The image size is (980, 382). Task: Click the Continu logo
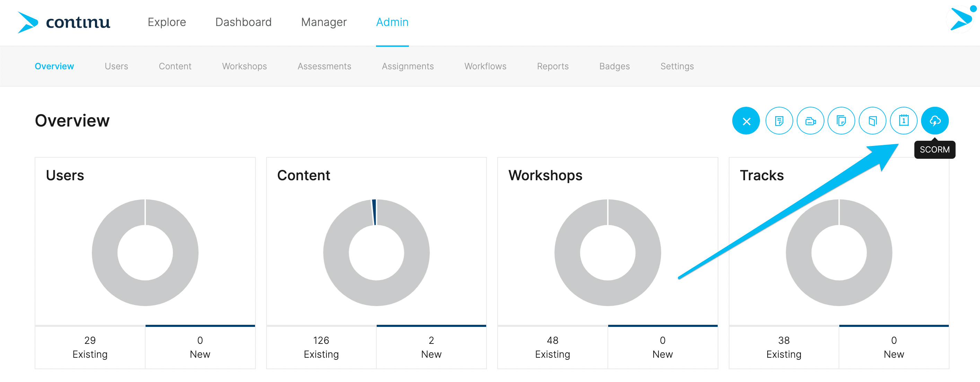(x=64, y=22)
